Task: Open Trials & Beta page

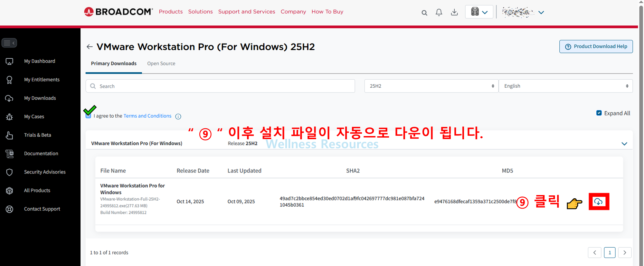Action: pyautogui.click(x=38, y=135)
